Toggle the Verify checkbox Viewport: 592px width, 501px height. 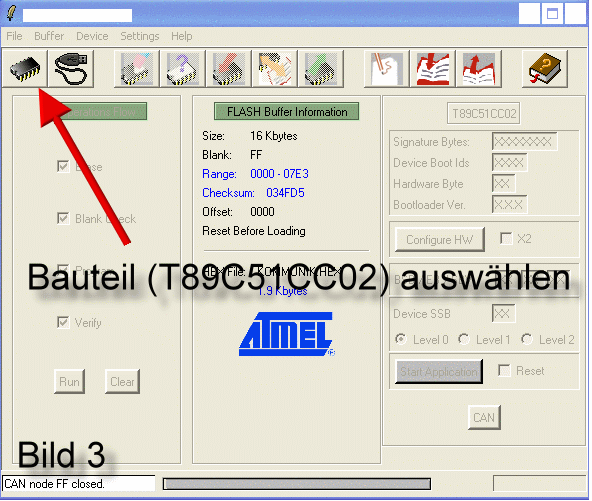coord(63,322)
